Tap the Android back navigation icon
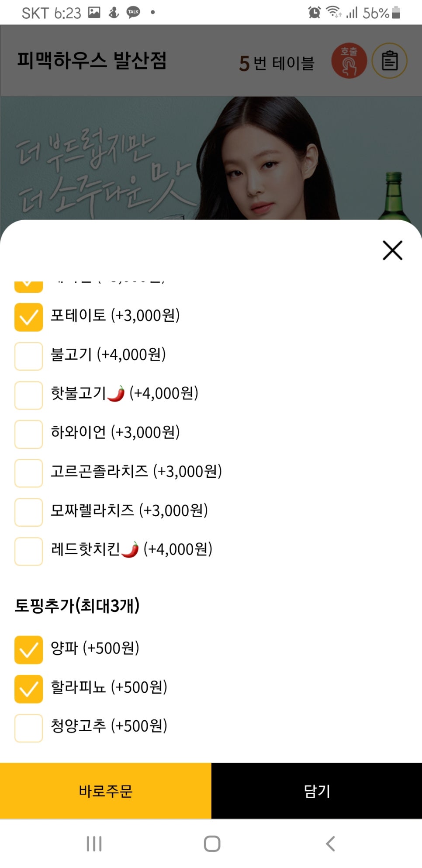Image resolution: width=422 pixels, height=868 pixels. [x=331, y=844]
